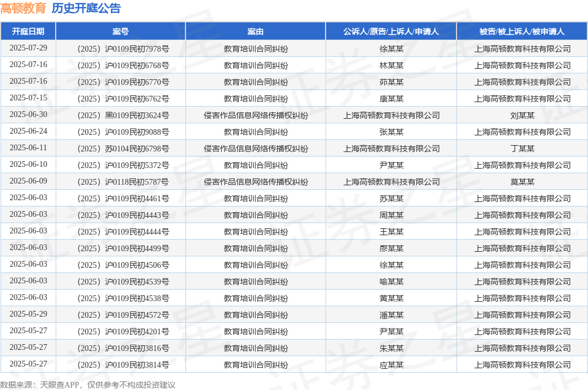This screenshot has width=588, height=390.
Task: Select case number 苏0104民初6798号
Action: (x=123, y=149)
